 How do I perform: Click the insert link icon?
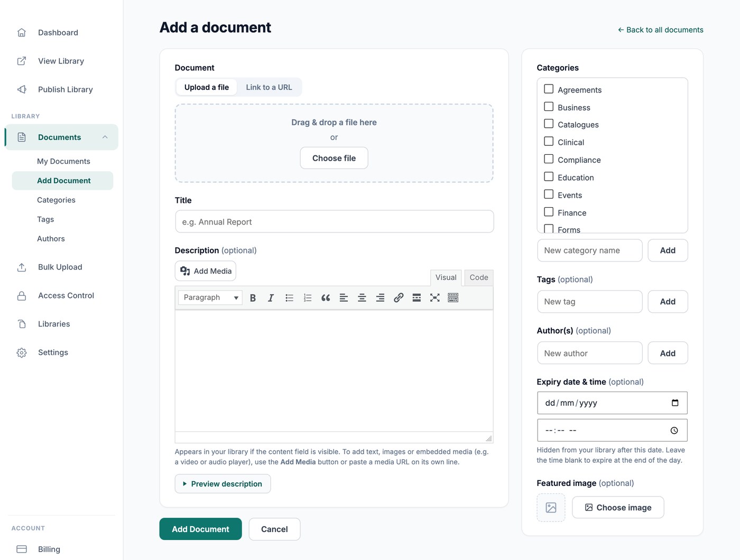coord(399,298)
